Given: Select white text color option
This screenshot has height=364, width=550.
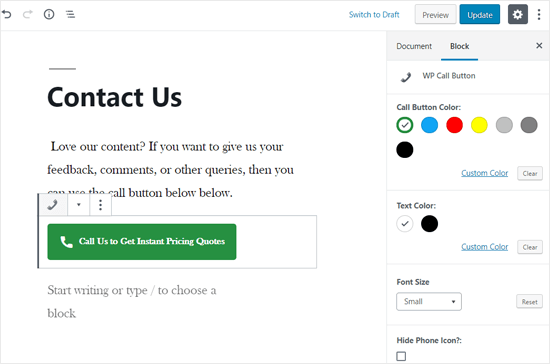Looking at the screenshot, I should (x=405, y=224).
